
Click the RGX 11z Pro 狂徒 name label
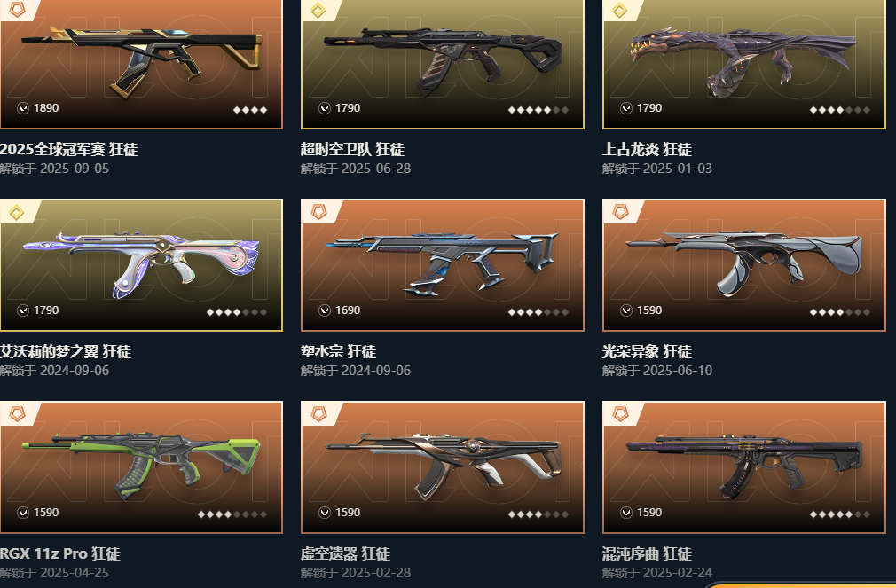coord(60,553)
